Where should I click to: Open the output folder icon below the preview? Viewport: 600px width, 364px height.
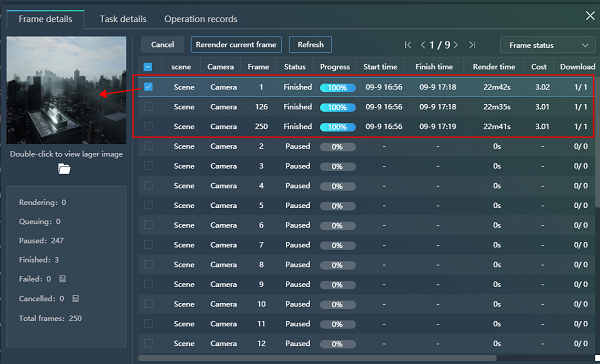[x=64, y=169]
